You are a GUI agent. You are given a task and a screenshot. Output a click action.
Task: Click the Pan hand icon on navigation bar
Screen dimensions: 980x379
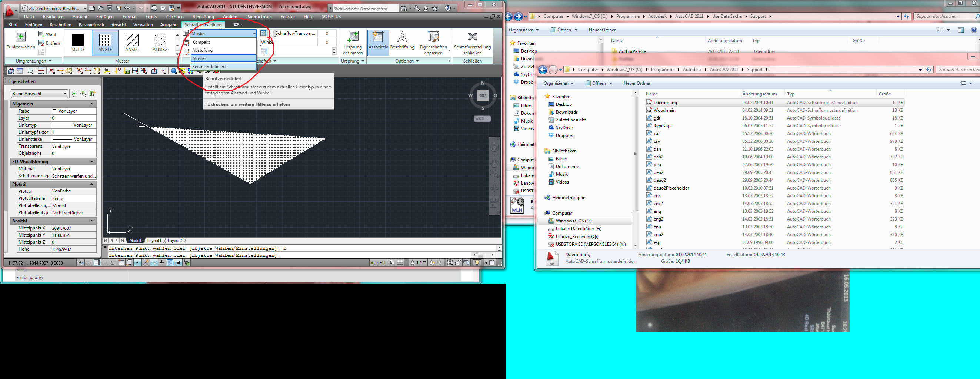coord(494,164)
